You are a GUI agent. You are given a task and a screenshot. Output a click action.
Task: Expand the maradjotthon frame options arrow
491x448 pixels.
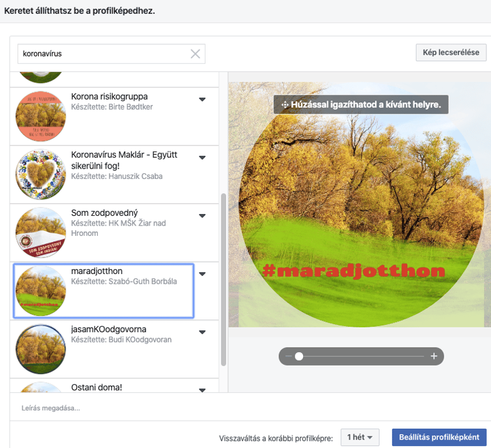(202, 274)
